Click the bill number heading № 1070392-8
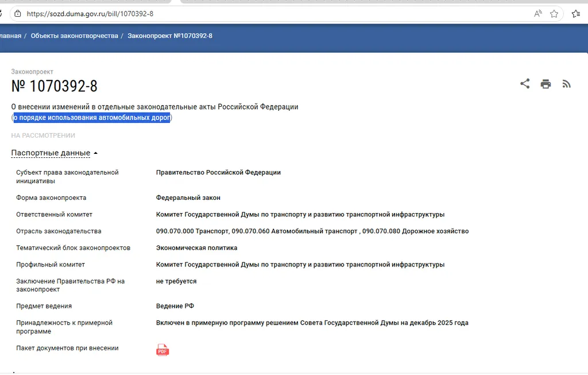 (x=55, y=86)
